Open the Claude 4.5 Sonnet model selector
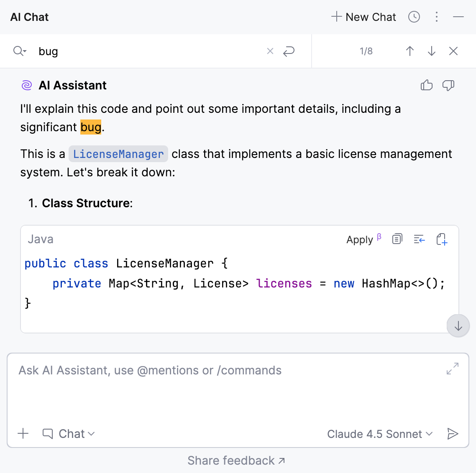Screen dimensions: 476x473 coord(379,434)
